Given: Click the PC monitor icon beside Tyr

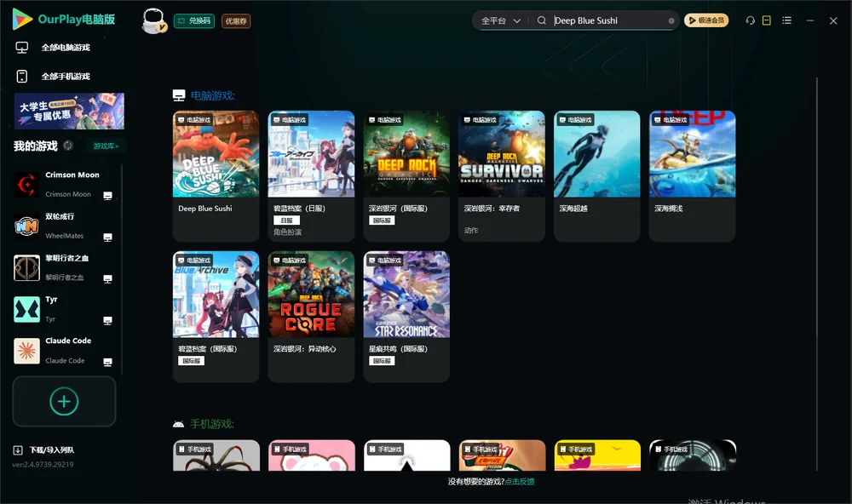Looking at the screenshot, I should 107,320.
